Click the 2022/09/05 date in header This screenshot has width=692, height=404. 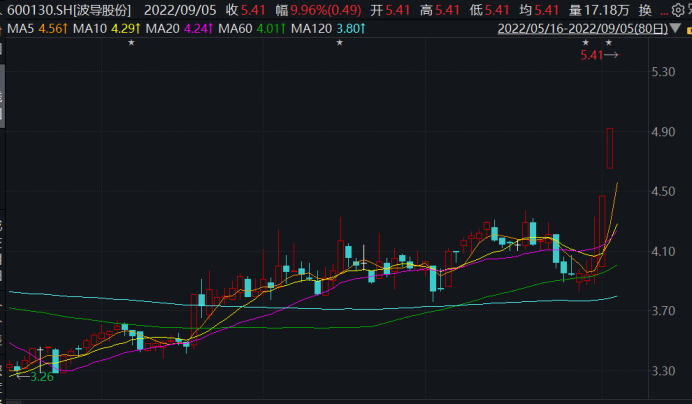click(x=180, y=10)
